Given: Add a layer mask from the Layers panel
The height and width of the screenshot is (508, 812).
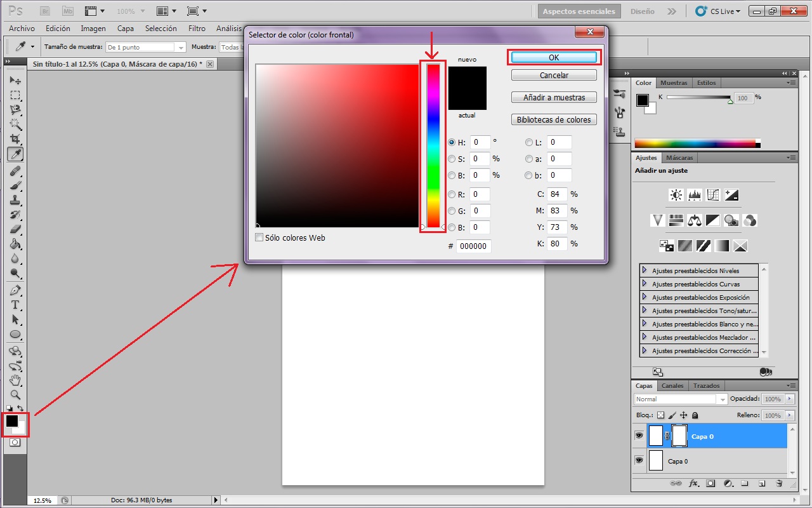Looking at the screenshot, I should click(712, 484).
